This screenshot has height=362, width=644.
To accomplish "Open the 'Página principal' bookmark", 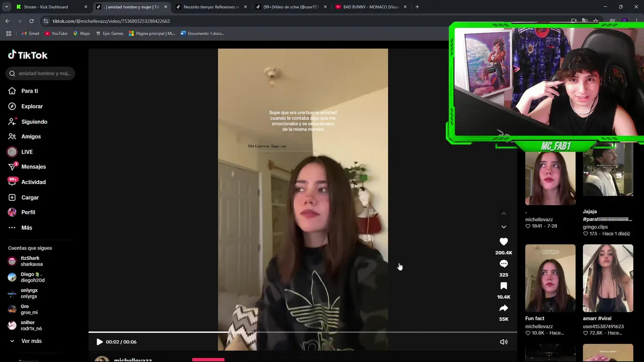I will point(152,34).
